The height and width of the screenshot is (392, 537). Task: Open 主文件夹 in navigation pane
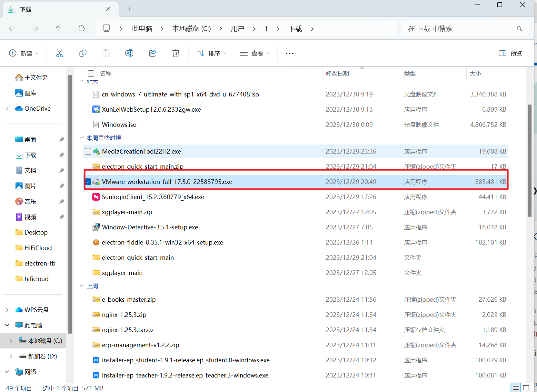coord(32,77)
